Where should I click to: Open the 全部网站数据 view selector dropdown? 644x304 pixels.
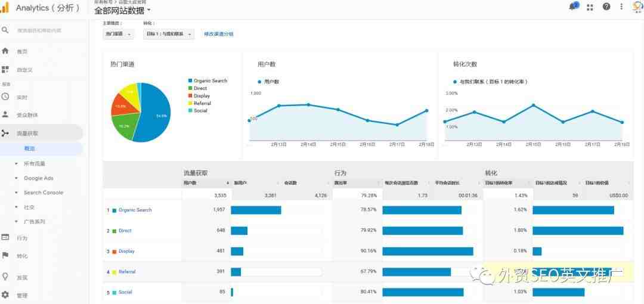coord(123,10)
